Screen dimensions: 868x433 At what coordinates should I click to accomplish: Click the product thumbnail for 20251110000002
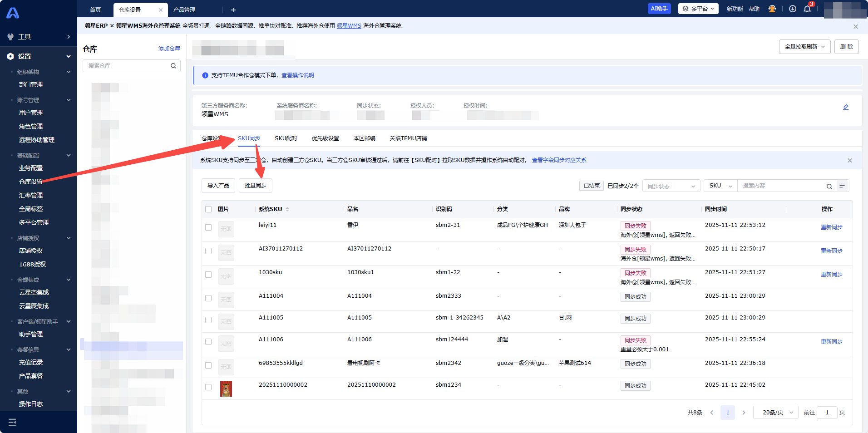tap(226, 389)
